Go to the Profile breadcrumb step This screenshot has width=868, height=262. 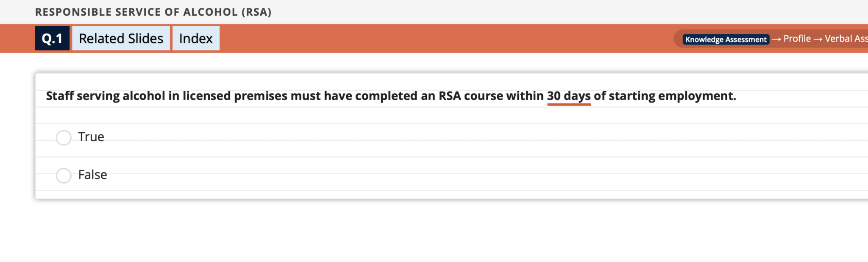[797, 39]
